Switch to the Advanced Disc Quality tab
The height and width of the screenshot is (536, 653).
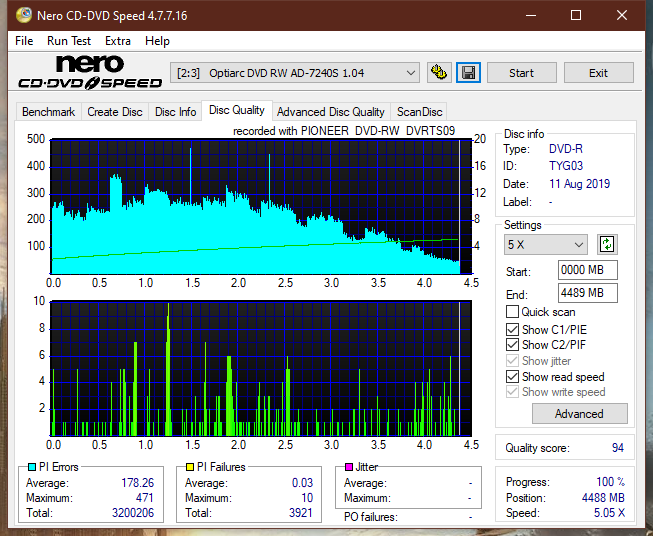click(x=331, y=112)
